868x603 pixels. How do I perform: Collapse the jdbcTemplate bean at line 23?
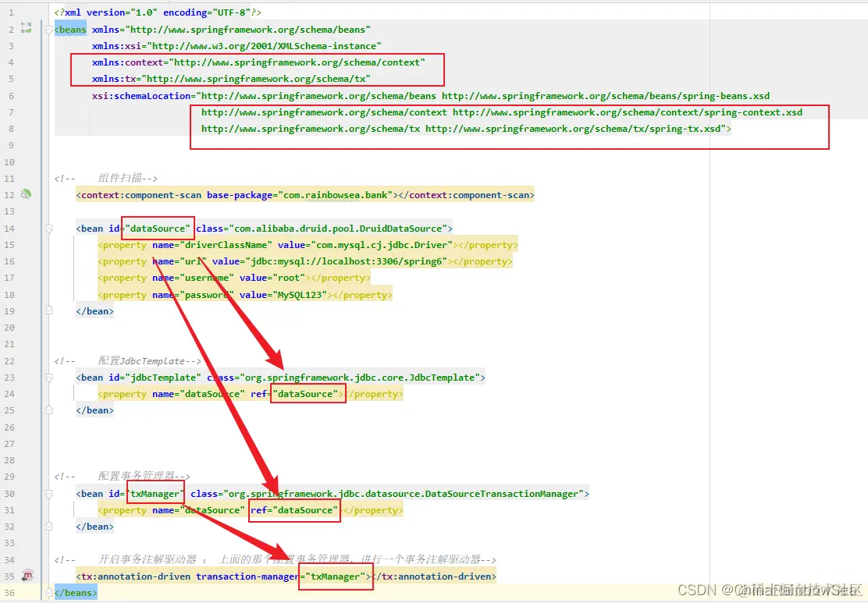tap(48, 378)
